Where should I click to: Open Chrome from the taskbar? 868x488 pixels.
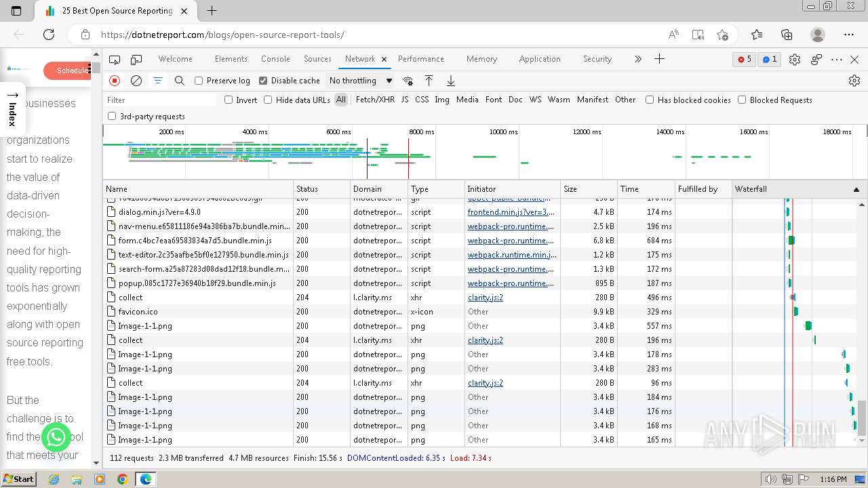[x=123, y=479]
